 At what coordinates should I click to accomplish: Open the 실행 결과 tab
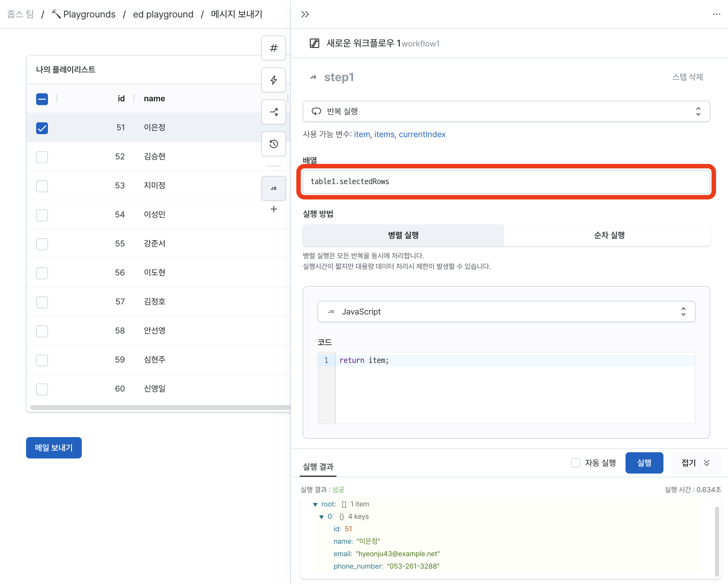[x=318, y=466]
